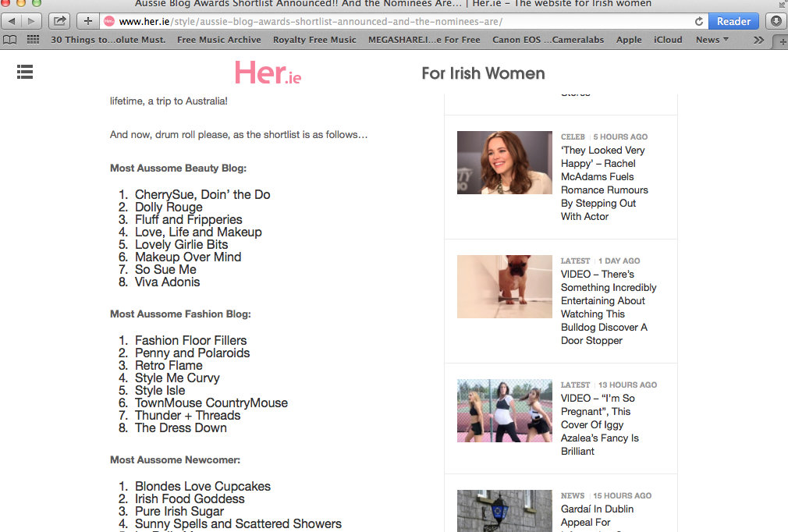Activate the Reader button
Screen dimensions: 788x532
pyautogui.click(x=733, y=21)
